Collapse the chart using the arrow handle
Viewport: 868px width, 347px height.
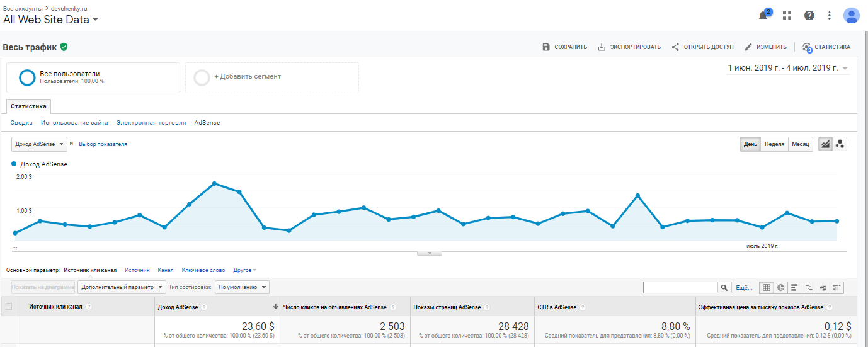point(430,253)
